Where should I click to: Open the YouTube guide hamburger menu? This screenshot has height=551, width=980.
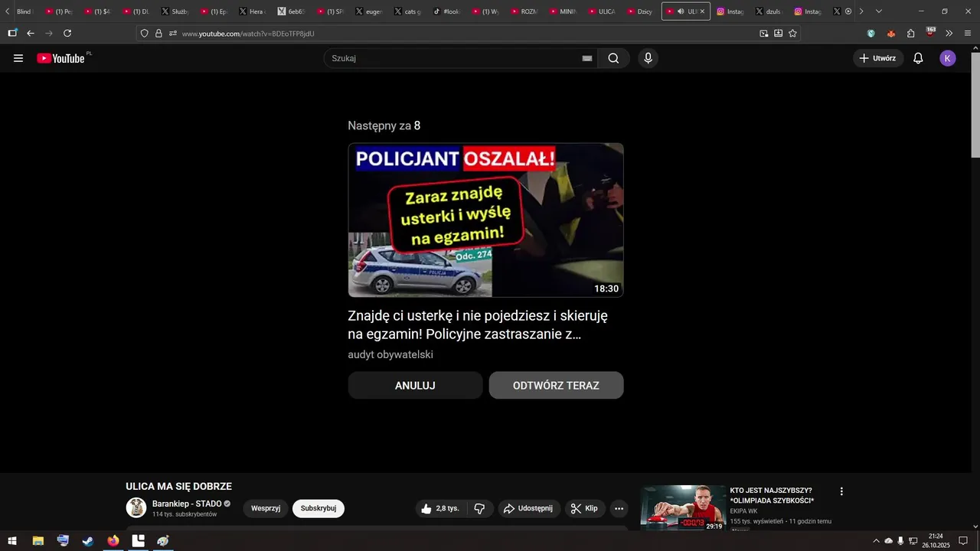click(x=18, y=58)
